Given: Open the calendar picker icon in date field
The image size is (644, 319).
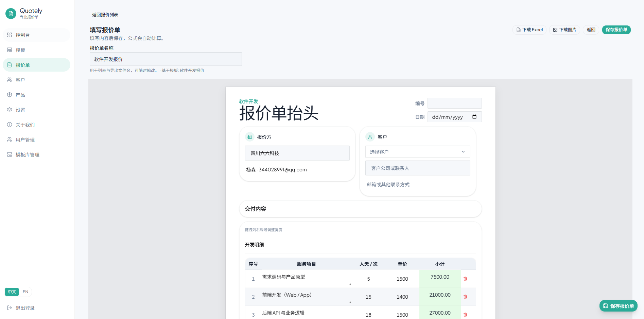Looking at the screenshot, I should 474,117.
